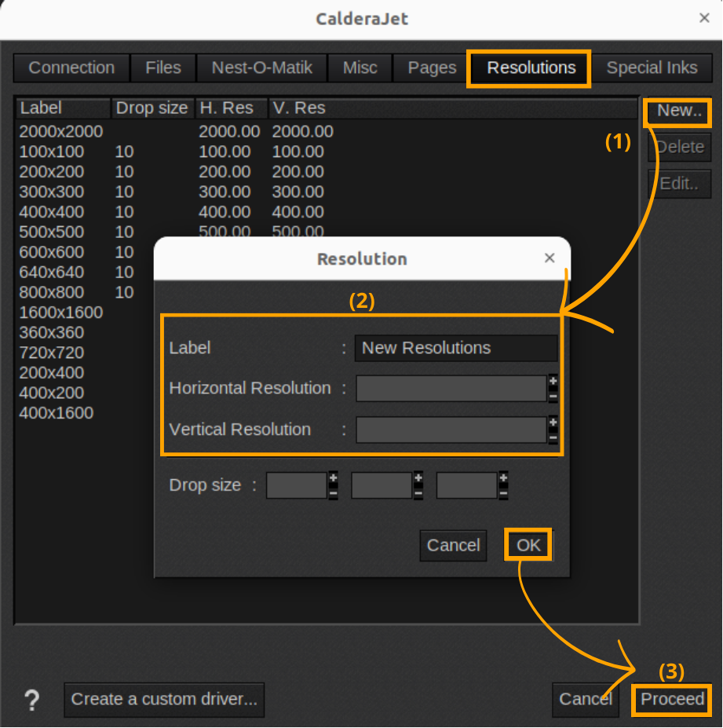Decrease Vertical Resolution with minus stepper
Image resolution: width=723 pixels, height=728 pixels.
point(553,437)
